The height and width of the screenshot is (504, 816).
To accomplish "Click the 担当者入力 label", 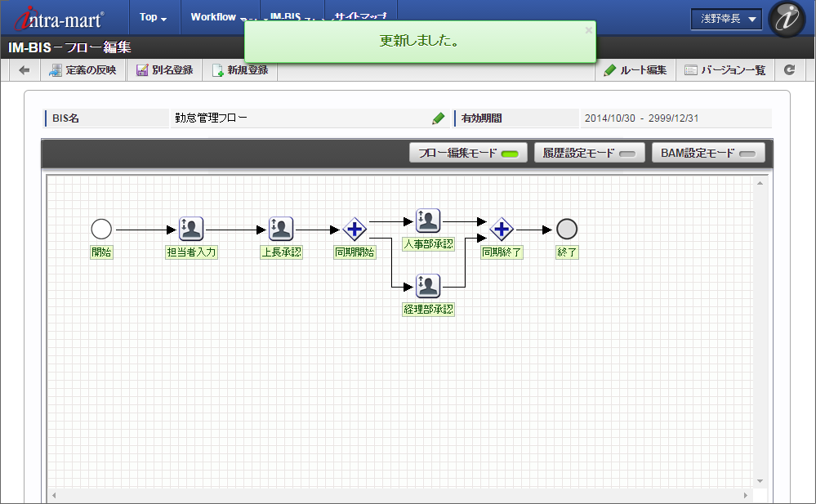I will coord(191,252).
